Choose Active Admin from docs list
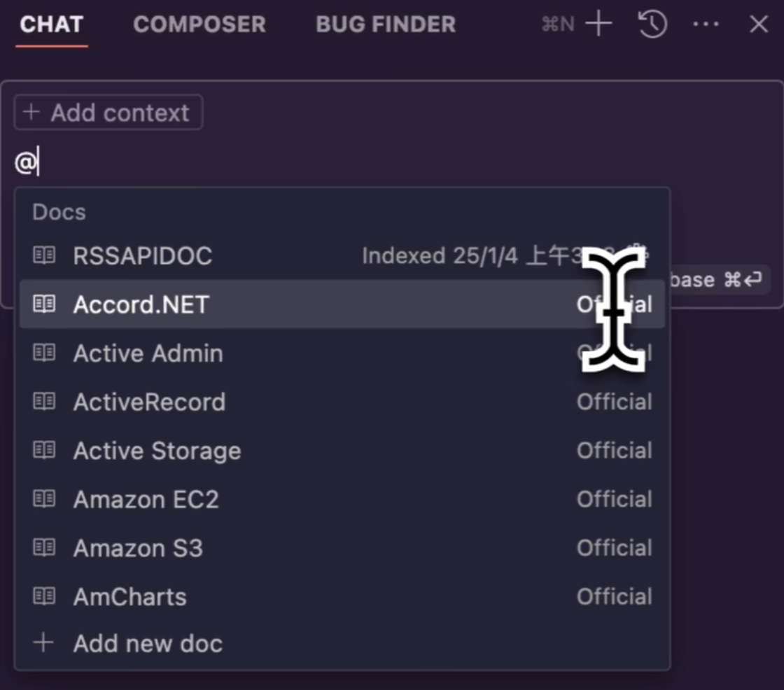Viewport: 784px width, 690px height. [x=148, y=353]
